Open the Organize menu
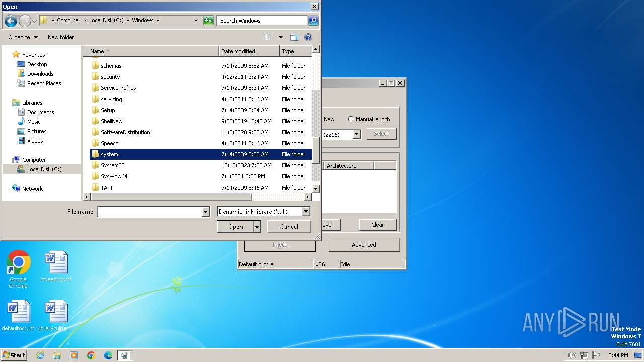Screen dimensions: 644x362 (x=23, y=37)
